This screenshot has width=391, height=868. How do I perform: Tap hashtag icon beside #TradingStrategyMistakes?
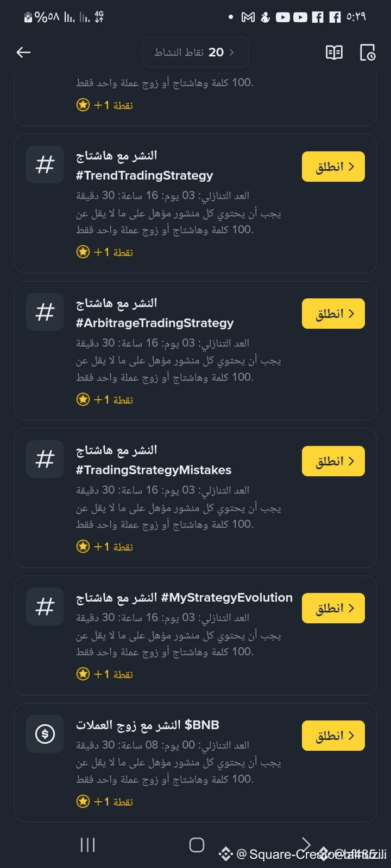click(45, 459)
